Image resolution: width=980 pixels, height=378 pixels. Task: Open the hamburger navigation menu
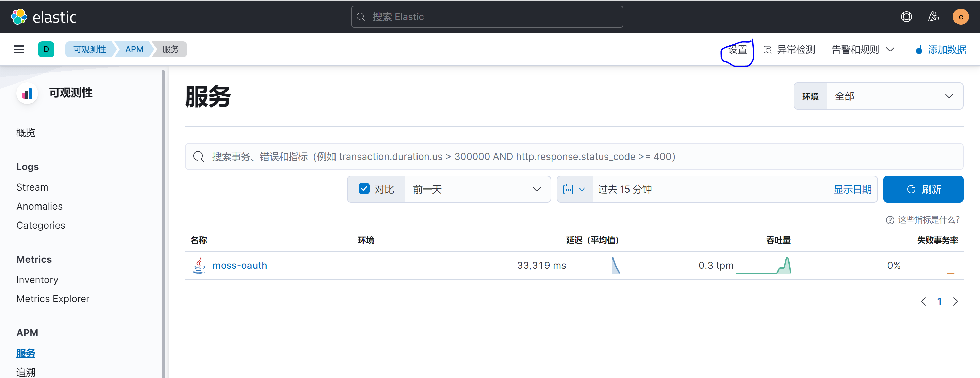point(19,49)
